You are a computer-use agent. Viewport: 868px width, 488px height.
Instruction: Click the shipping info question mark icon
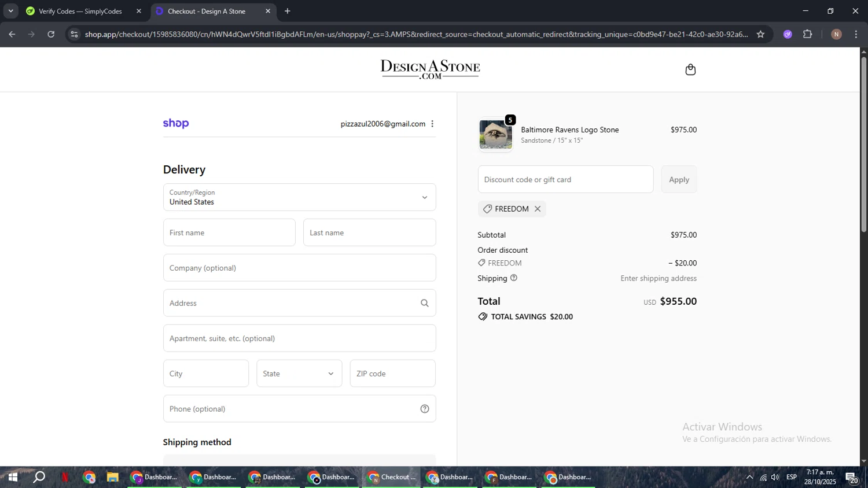click(x=514, y=278)
